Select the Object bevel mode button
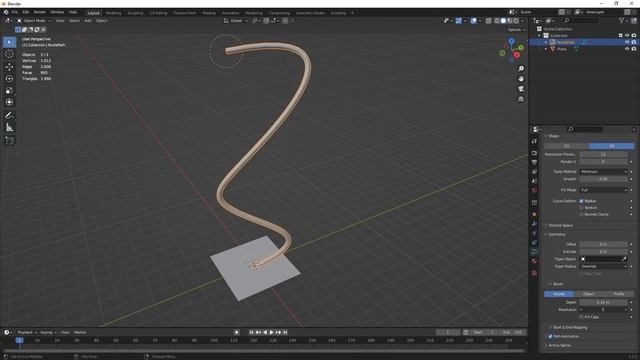The image size is (640, 360). coord(589,294)
